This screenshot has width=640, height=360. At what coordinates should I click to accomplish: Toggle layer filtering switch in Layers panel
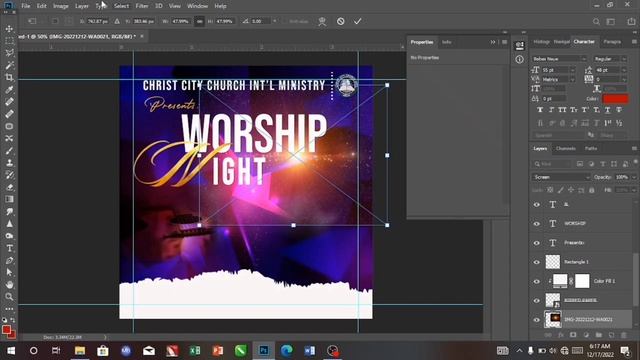[x=636, y=162]
